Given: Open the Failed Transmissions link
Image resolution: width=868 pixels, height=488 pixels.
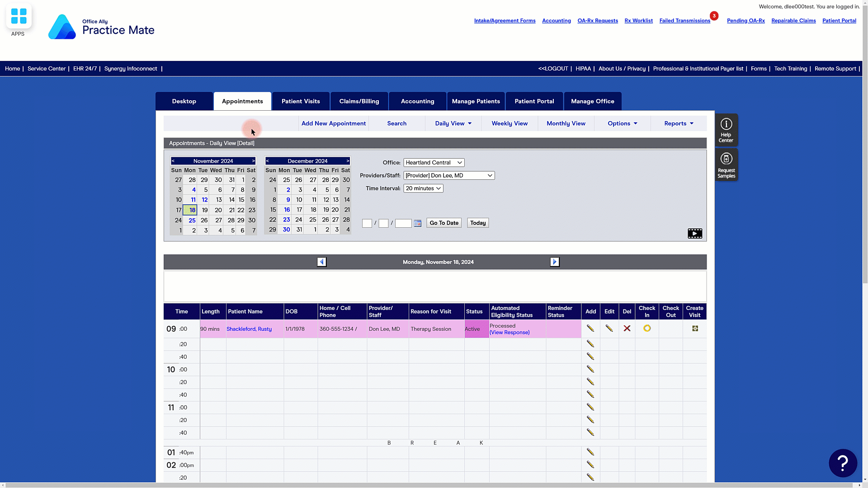Looking at the screenshot, I should point(684,21).
